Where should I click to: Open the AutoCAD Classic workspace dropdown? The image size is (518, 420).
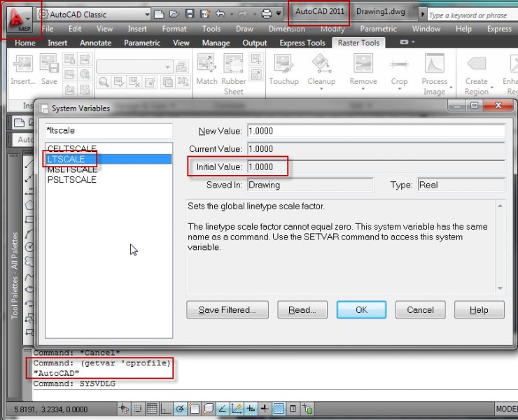click(147, 15)
